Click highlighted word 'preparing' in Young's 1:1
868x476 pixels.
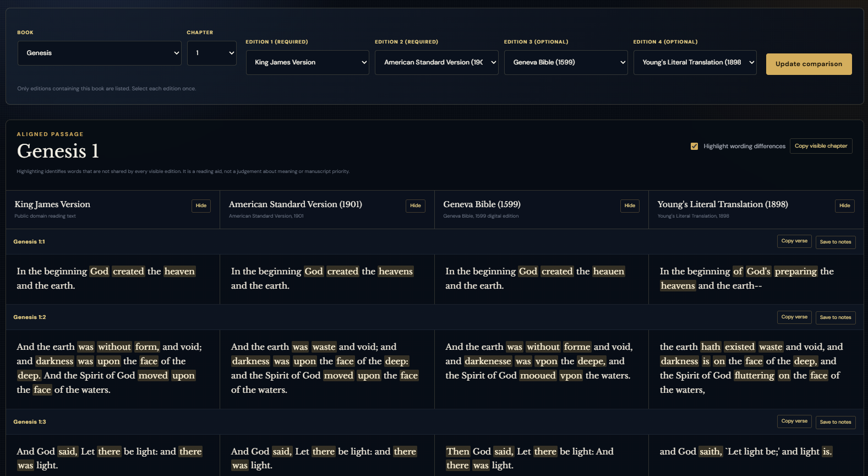[x=796, y=271]
